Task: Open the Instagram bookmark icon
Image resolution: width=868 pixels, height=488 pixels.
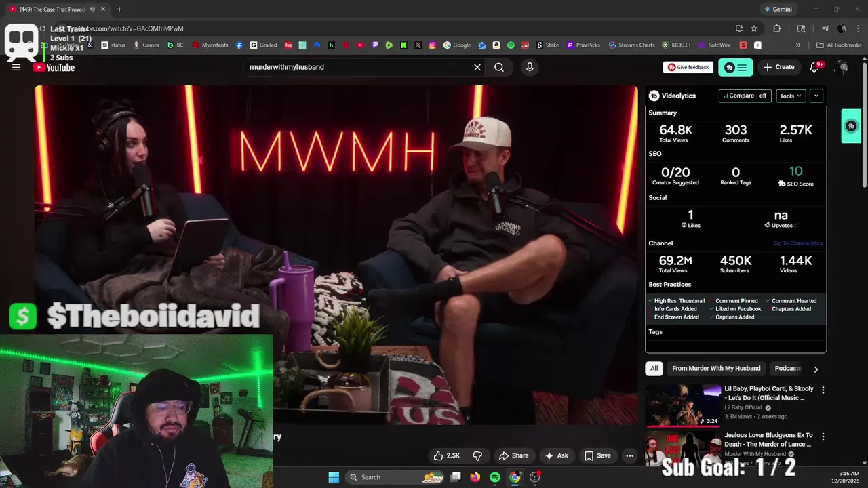Action: coord(433,45)
